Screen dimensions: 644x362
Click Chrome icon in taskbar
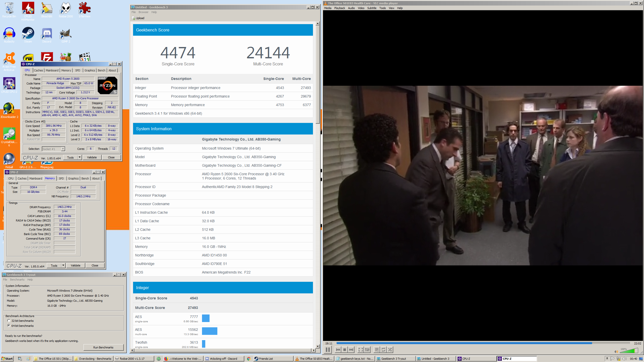tap(249, 359)
